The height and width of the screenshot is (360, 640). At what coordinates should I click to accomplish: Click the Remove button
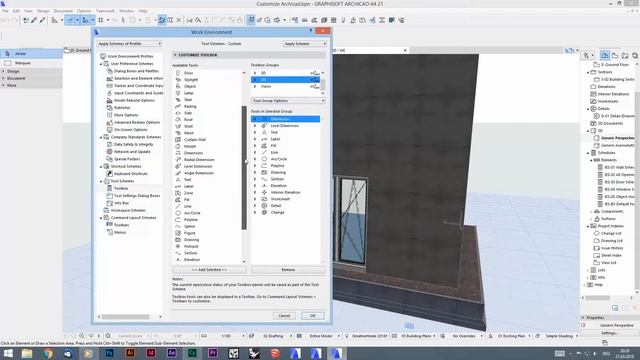tap(288, 270)
